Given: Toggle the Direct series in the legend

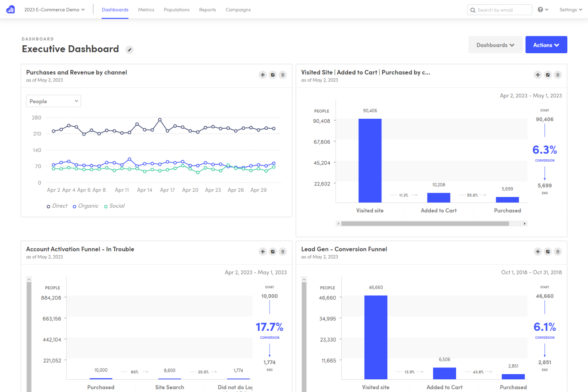Looking at the screenshot, I should (57, 206).
